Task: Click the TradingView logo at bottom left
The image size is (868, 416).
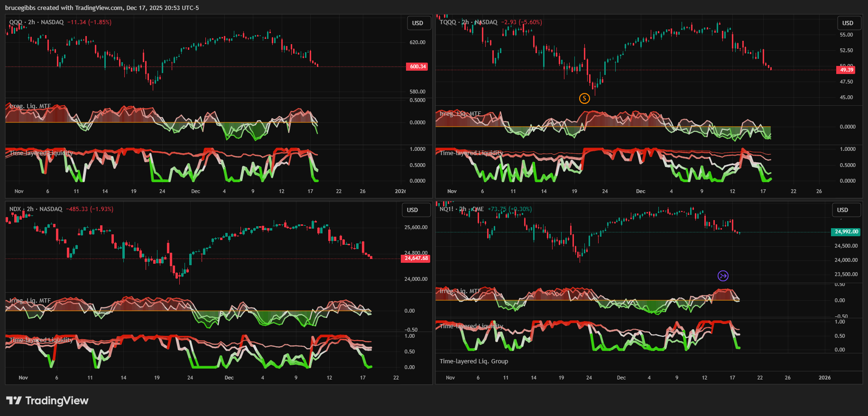Action: click(47, 400)
